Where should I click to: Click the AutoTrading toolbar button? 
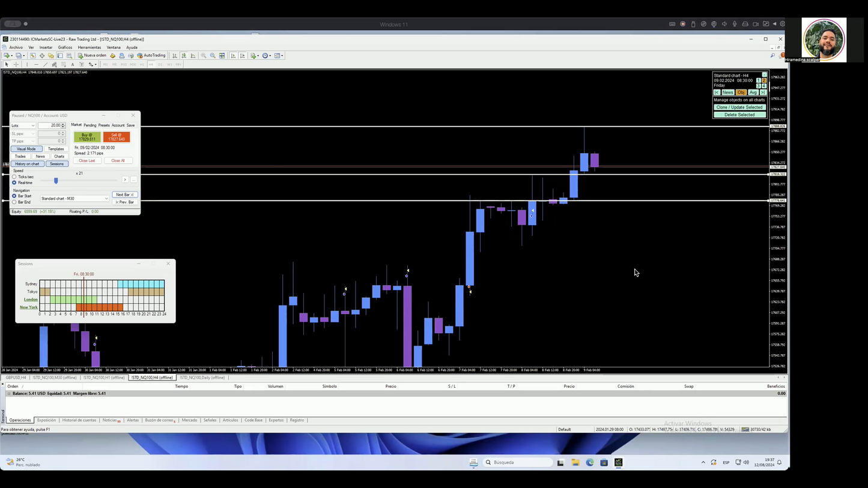[151, 55]
